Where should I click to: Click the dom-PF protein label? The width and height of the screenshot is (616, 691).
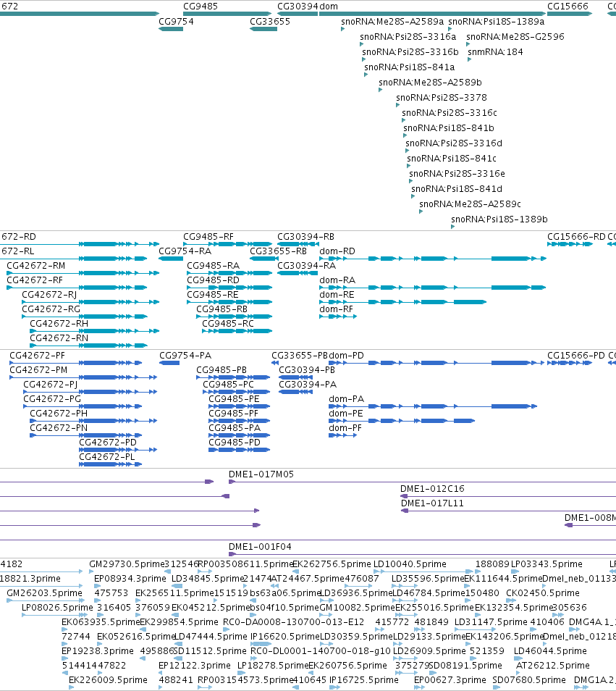click(345, 428)
